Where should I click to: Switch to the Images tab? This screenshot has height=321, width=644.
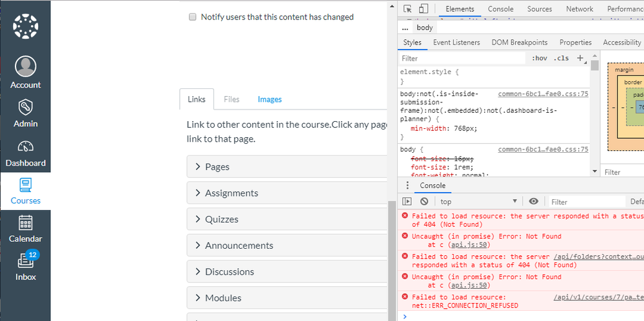tap(269, 99)
